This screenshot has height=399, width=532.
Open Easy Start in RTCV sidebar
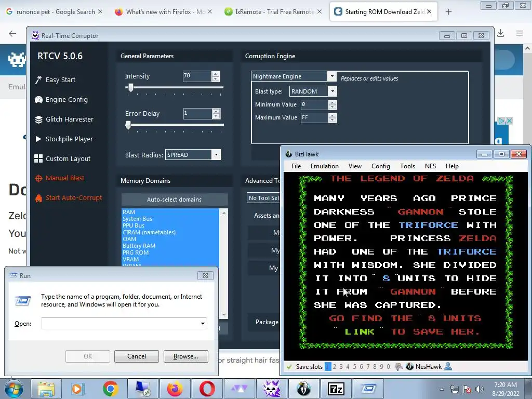[x=55, y=79]
